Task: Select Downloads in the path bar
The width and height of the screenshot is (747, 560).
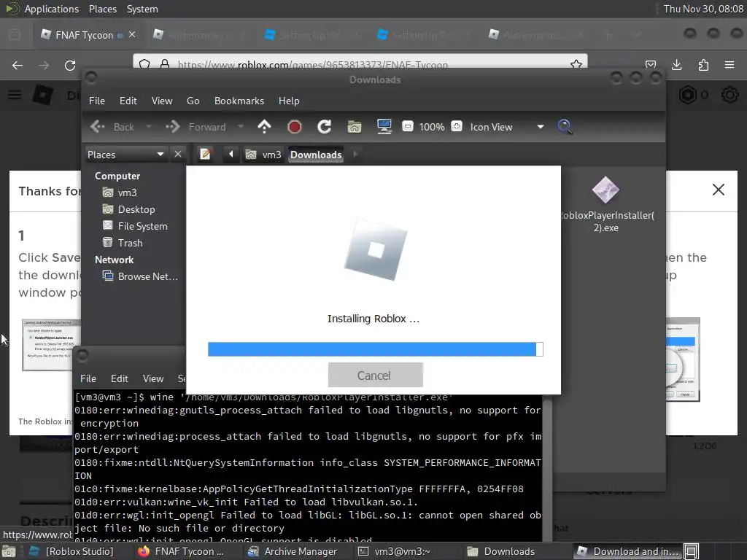Action: (x=316, y=155)
